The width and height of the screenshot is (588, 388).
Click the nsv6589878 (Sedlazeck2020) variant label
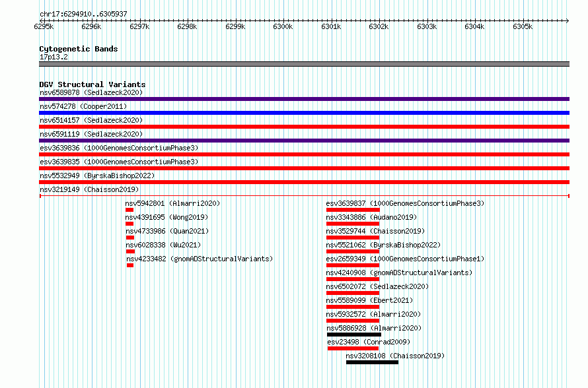(x=91, y=92)
